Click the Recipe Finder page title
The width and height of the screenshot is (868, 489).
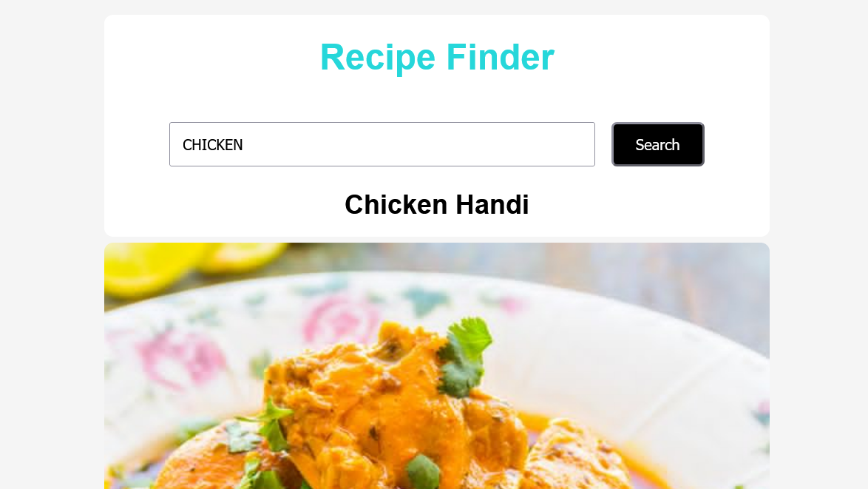pos(437,57)
